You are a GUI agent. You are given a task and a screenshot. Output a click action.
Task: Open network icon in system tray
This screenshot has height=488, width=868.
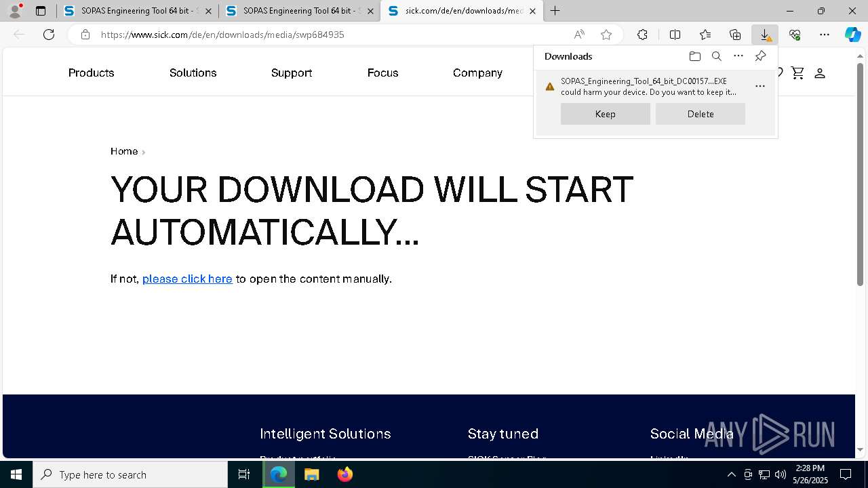pos(764,474)
